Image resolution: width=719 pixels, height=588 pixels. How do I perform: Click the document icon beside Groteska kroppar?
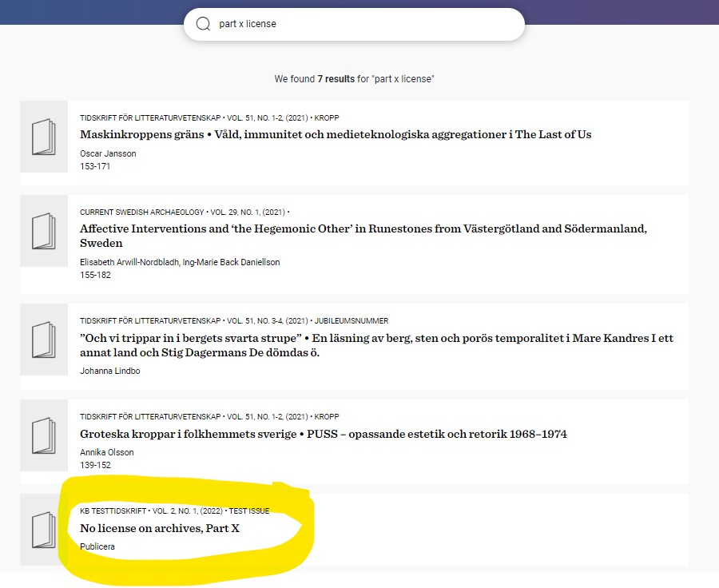(44, 436)
